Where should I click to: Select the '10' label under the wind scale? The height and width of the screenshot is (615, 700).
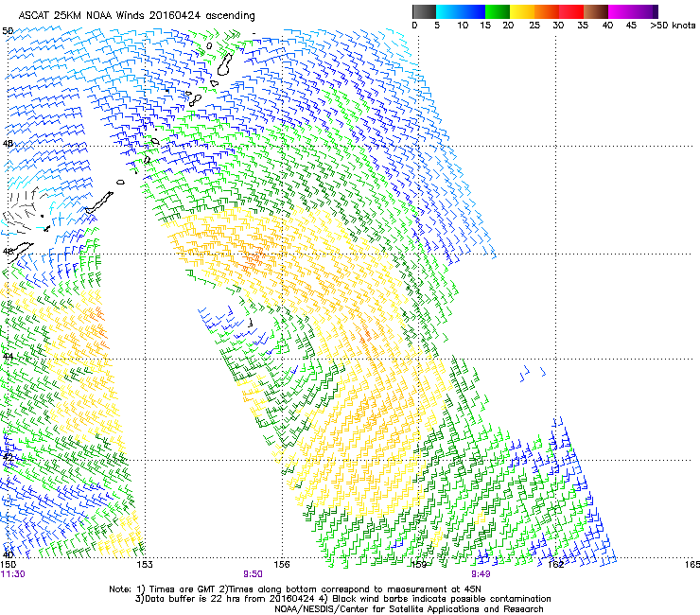pos(463,26)
